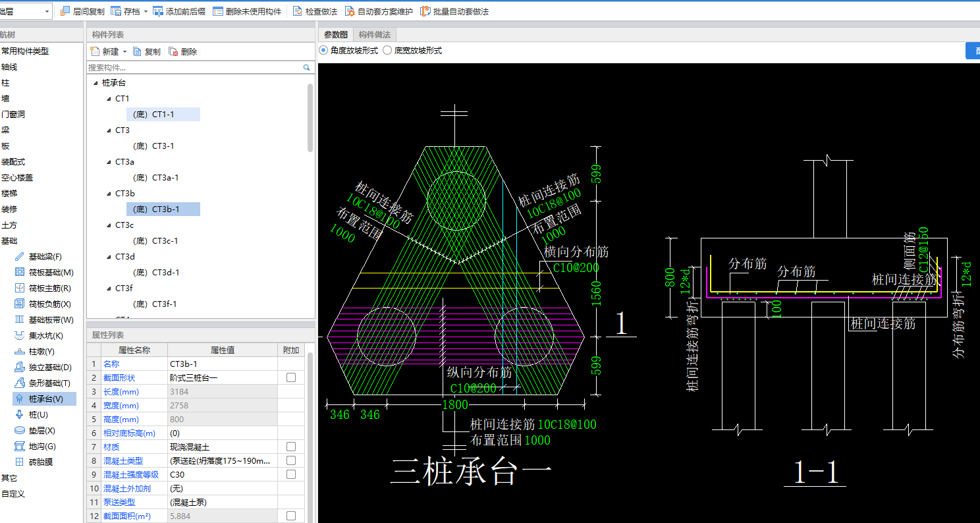Click the 混凝土强度等级 value C30

click(223, 474)
